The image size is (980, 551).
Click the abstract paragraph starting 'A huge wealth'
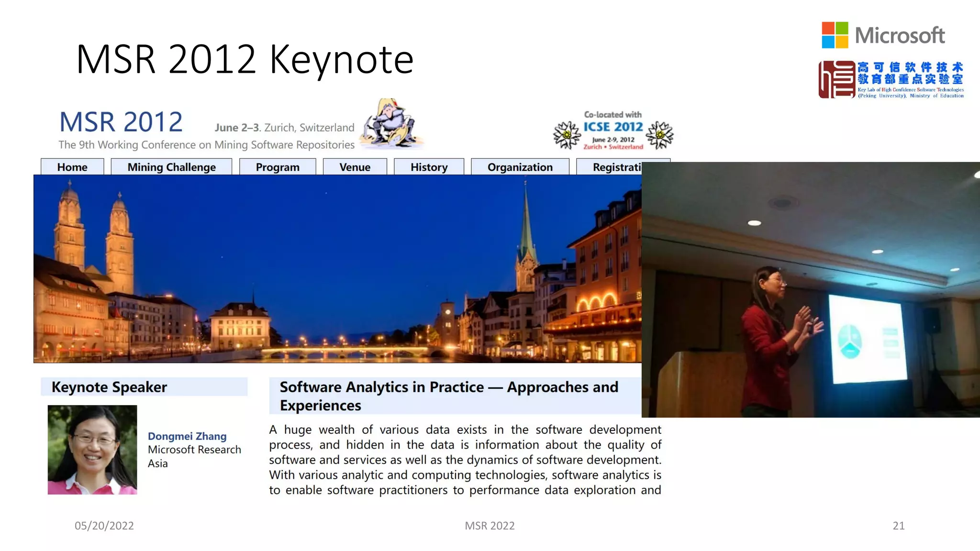click(465, 460)
